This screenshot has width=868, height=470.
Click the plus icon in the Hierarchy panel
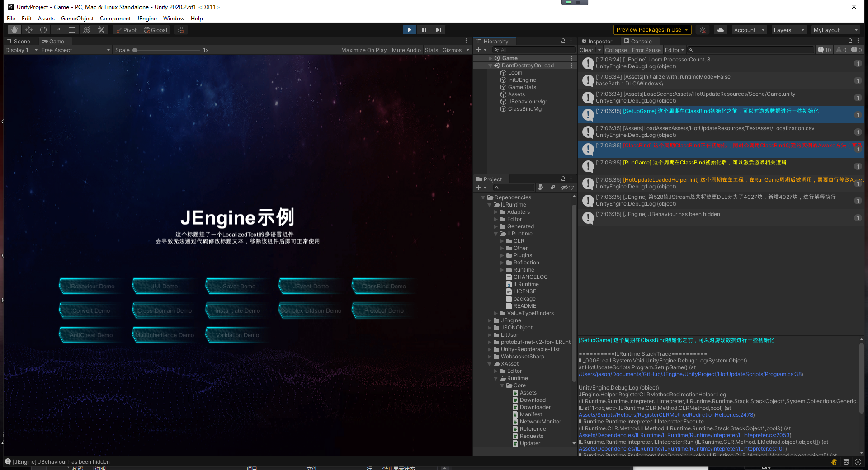coord(478,50)
